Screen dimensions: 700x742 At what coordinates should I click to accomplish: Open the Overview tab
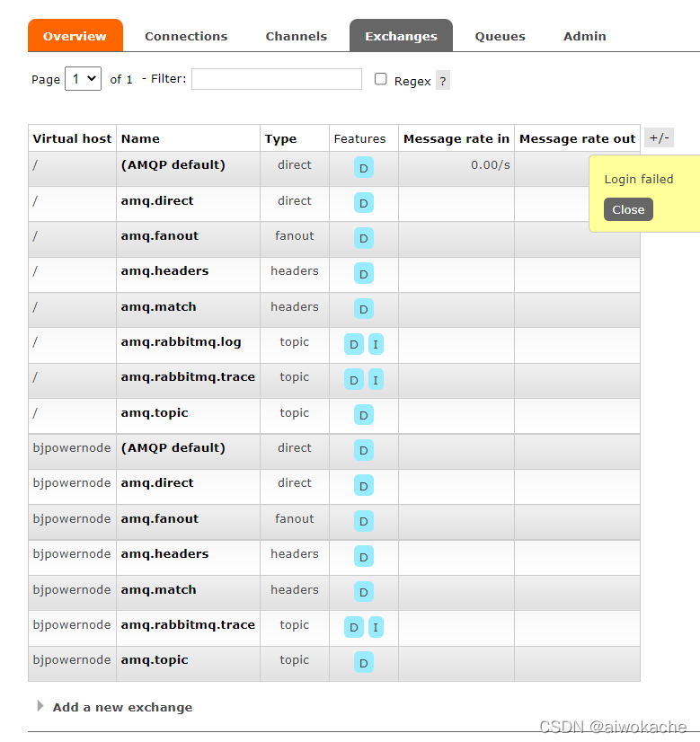(x=75, y=36)
